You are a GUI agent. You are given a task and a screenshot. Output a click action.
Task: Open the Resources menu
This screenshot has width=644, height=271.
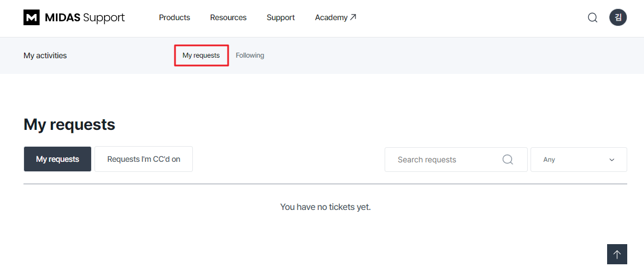[x=228, y=18]
